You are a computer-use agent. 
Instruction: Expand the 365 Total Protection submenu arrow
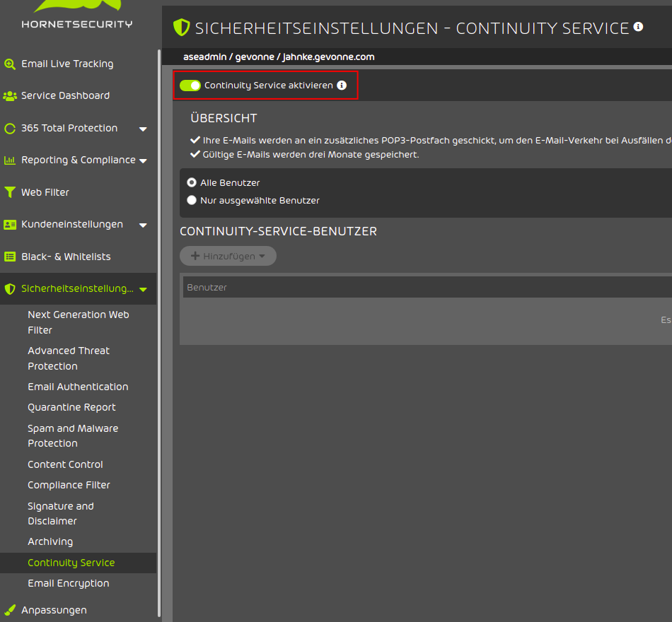coord(143,129)
